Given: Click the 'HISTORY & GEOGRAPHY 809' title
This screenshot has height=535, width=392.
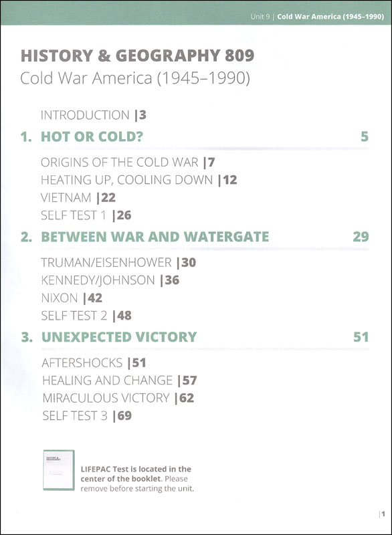Looking at the screenshot, I should point(137,56).
